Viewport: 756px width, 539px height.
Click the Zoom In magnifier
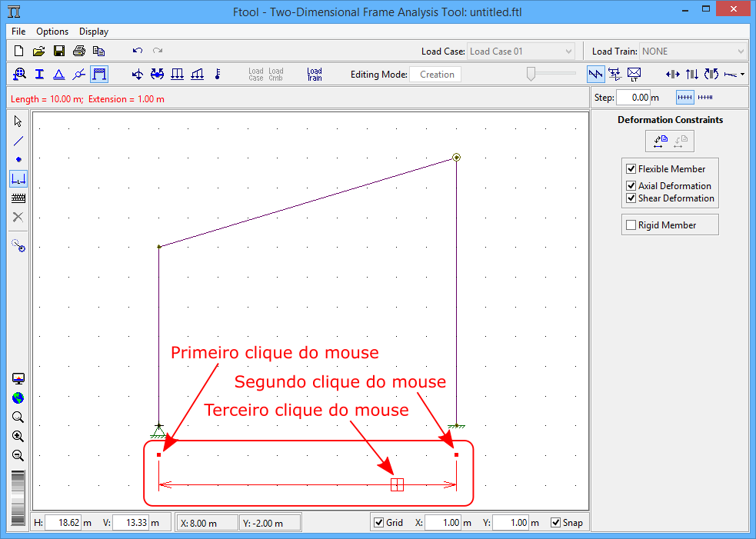(18, 436)
